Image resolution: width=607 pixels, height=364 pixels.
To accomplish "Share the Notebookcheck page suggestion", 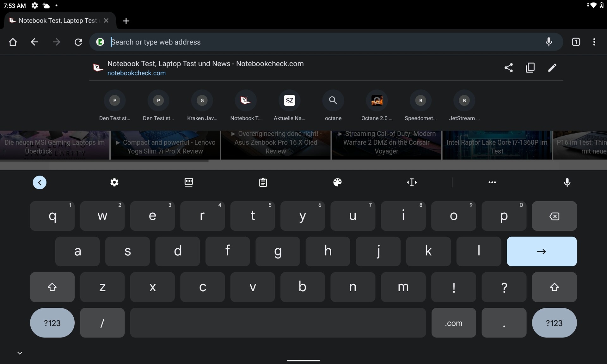I will (x=508, y=68).
